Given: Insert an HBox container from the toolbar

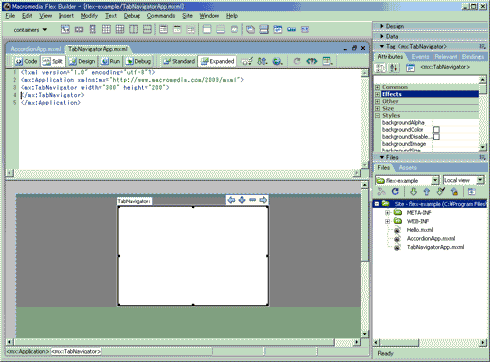Looking at the screenshot, I should (79, 30).
